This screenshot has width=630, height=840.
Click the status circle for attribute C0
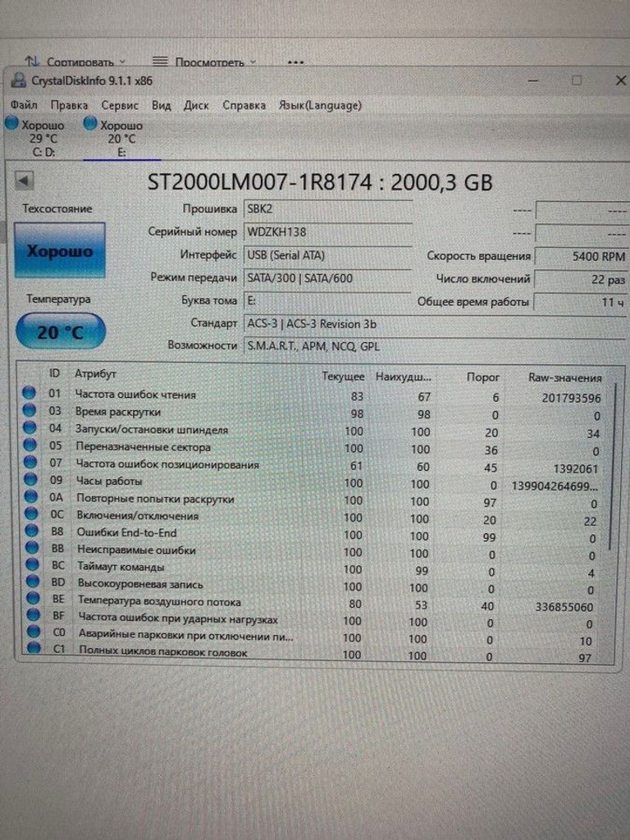[x=34, y=632]
